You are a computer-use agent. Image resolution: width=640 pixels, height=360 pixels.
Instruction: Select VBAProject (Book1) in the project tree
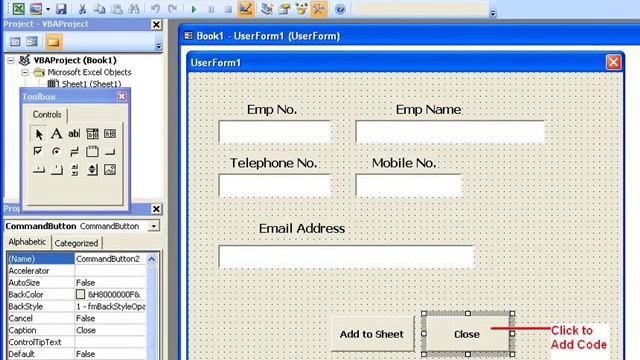75,60
